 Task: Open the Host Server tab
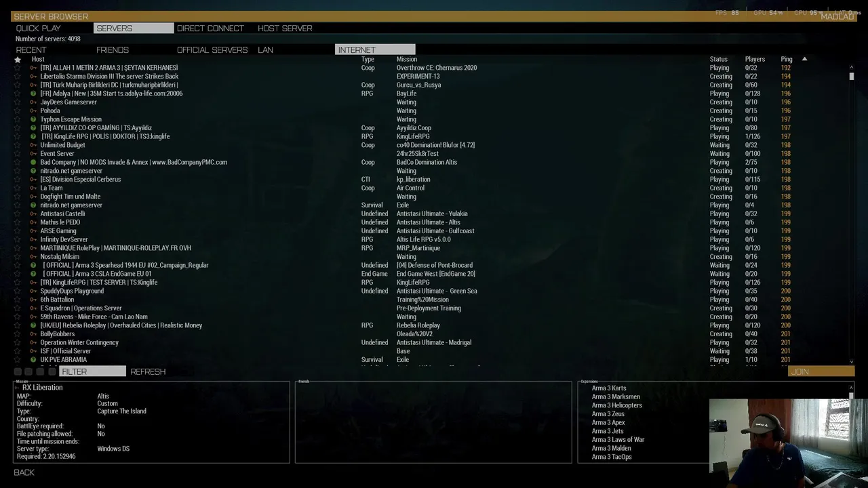pyautogui.click(x=285, y=28)
